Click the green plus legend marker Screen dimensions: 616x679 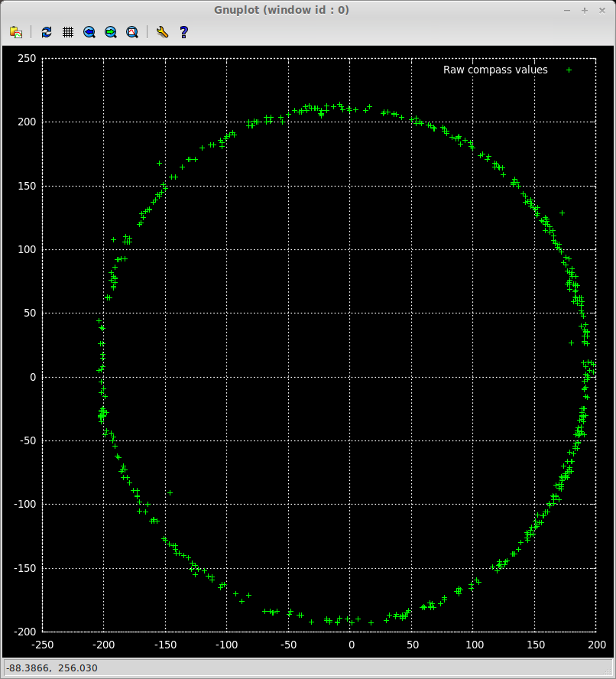click(x=569, y=70)
